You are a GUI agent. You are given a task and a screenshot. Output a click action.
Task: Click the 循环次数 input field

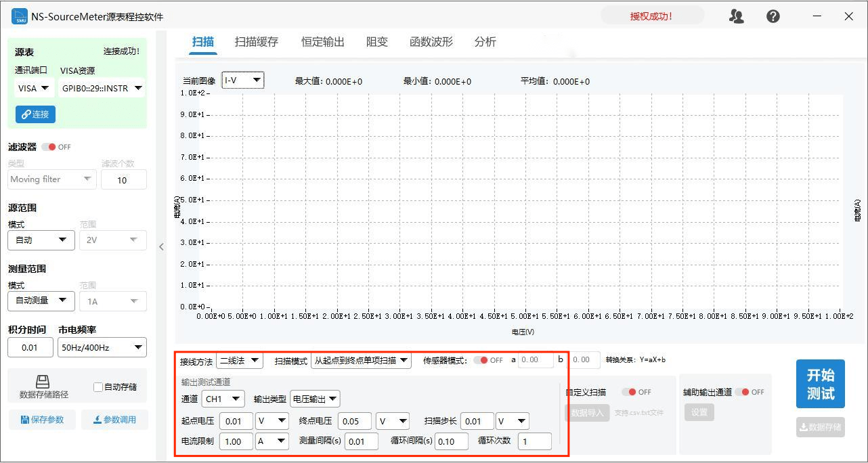point(534,441)
